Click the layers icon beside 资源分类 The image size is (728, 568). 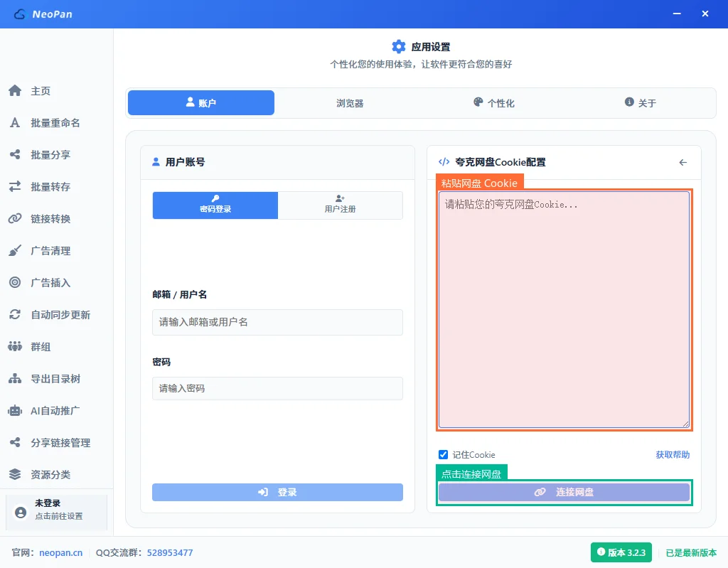click(x=15, y=474)
